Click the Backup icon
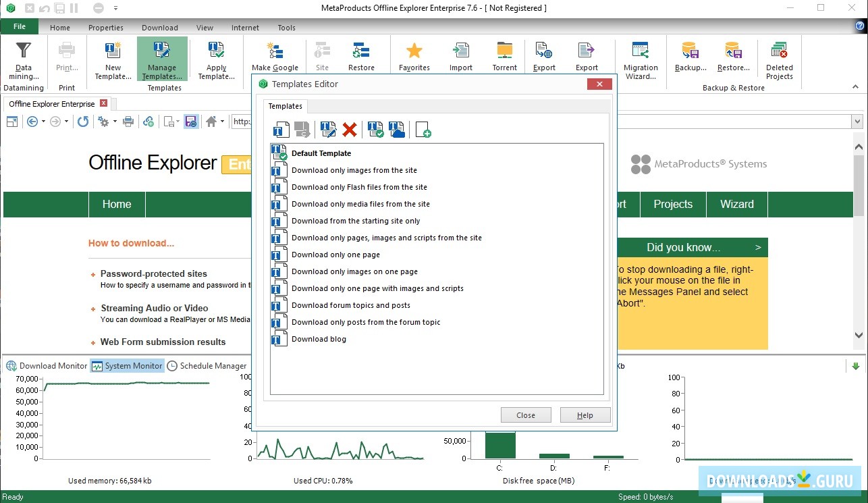Screen dimensions: 868x503 689,55
